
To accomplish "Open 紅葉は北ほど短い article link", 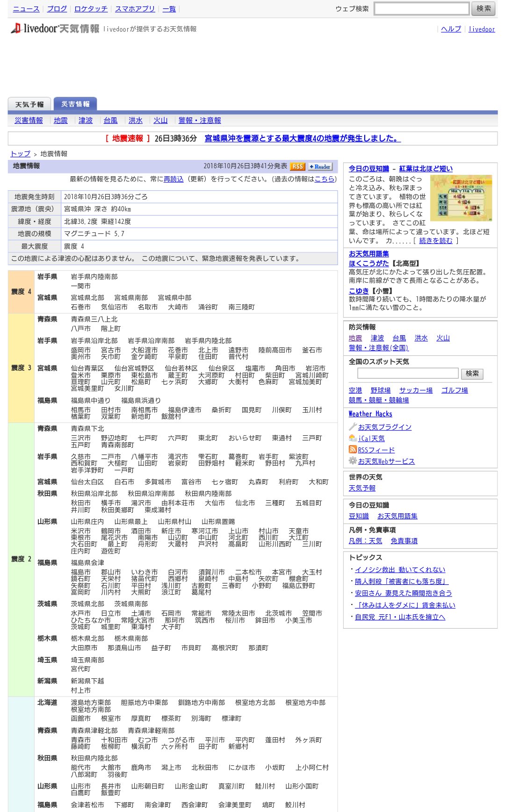I will (426, 168).
